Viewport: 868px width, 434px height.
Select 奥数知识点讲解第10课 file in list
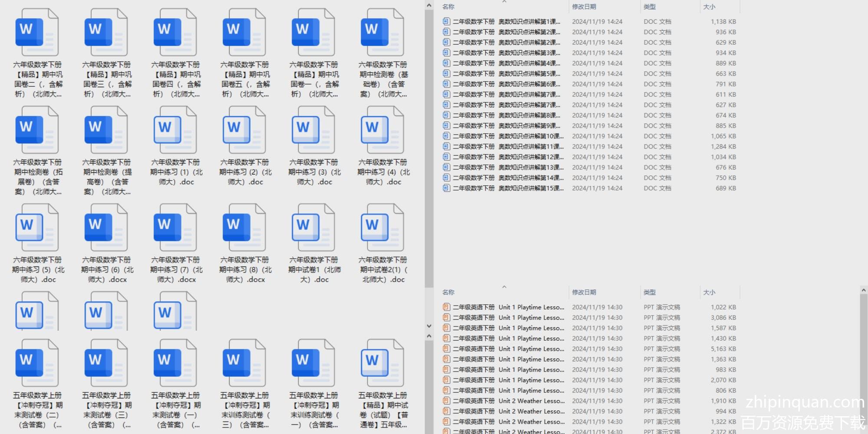coord(508,136)
